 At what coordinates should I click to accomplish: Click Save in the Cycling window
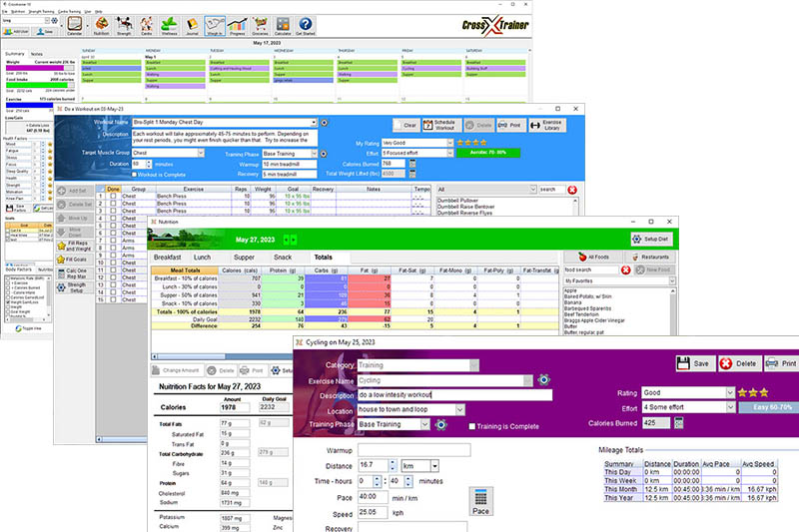click(695, 363)
